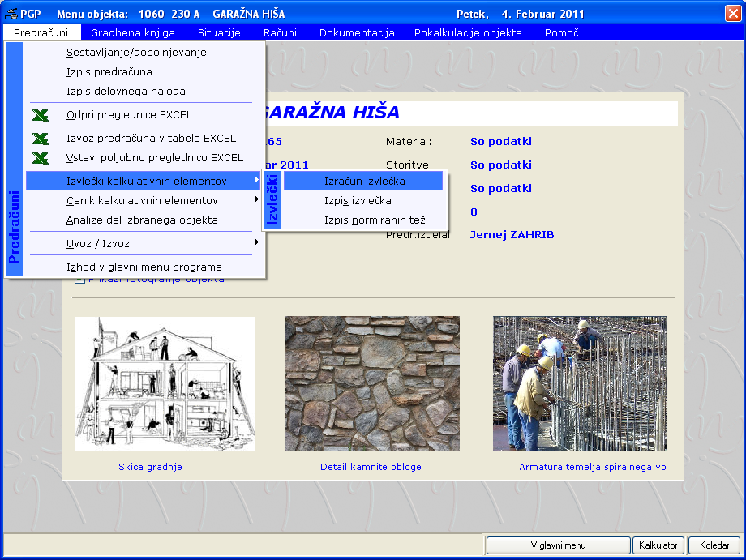Toggle the Prikaži fotografije objekta checkbox
This screenshot has width=746, height=560.
79,280
